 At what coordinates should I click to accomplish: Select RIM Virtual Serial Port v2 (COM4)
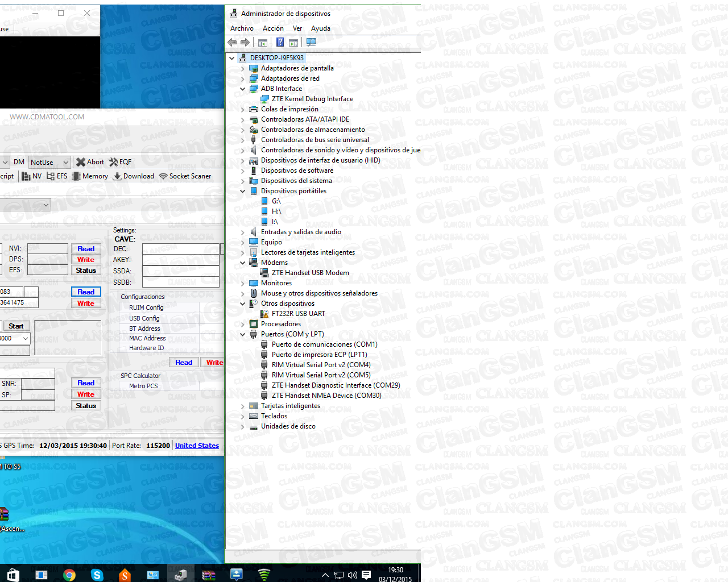click(321, 365)
